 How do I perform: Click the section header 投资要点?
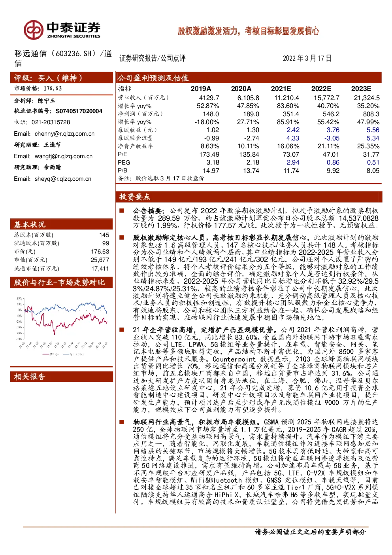coord(249,197)
